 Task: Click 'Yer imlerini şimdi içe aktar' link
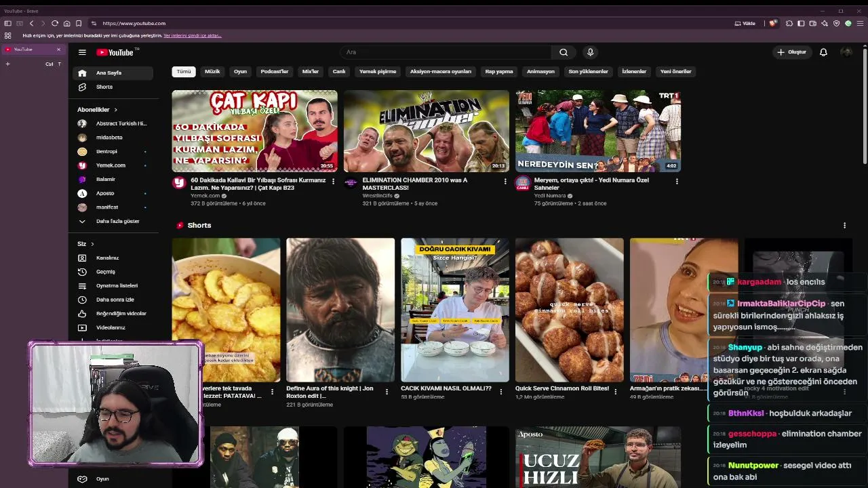pos(193,35)
